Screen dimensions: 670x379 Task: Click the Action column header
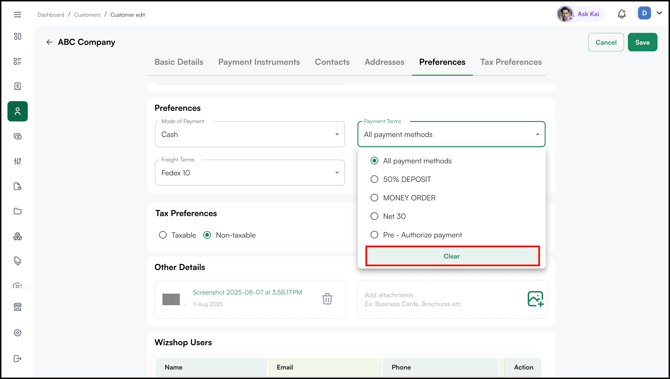click(x=523, y=367)
